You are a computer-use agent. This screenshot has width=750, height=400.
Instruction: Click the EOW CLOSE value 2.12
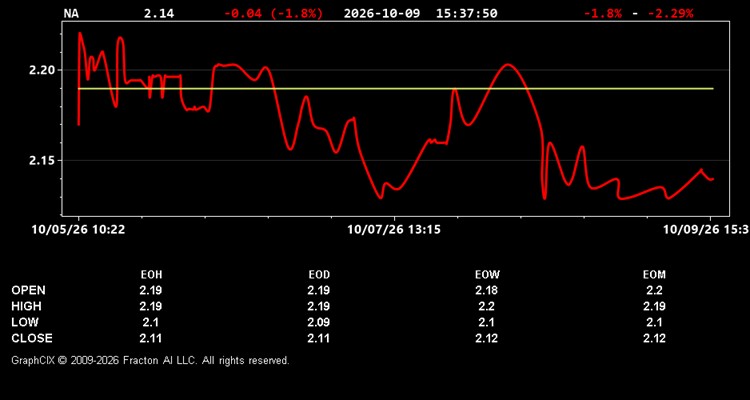click(x=486, y=338)
